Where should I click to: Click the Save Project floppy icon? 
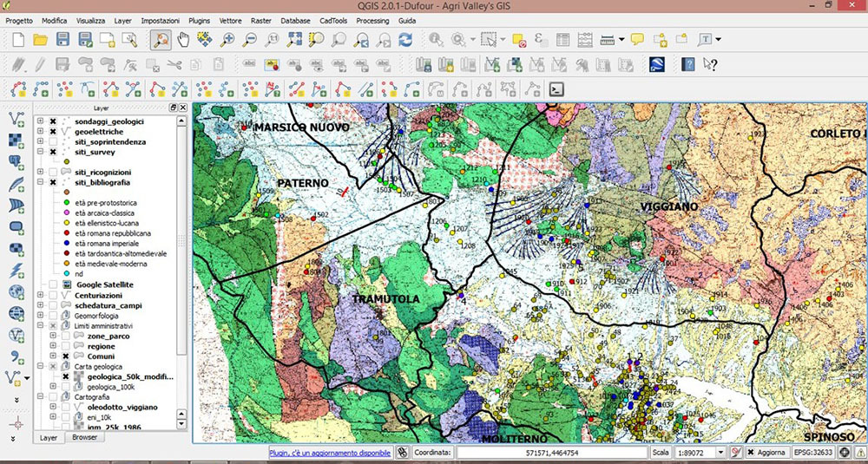point(62,39)
